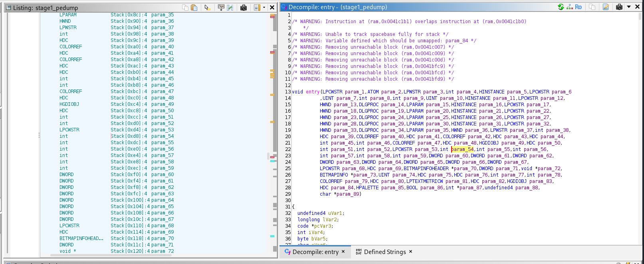The height and width of the screenshot is (264, 644).
Task: Click the Copy icon in the Listing toolbar
Action: [x=185, y=7]
